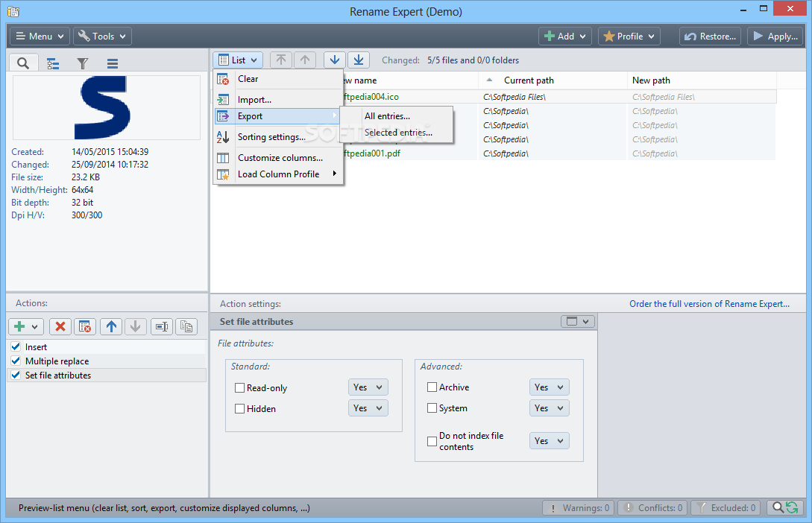Click the preview search refresh icon in status bar
This screenshot has height=523, width=812.
pos(785,508)
